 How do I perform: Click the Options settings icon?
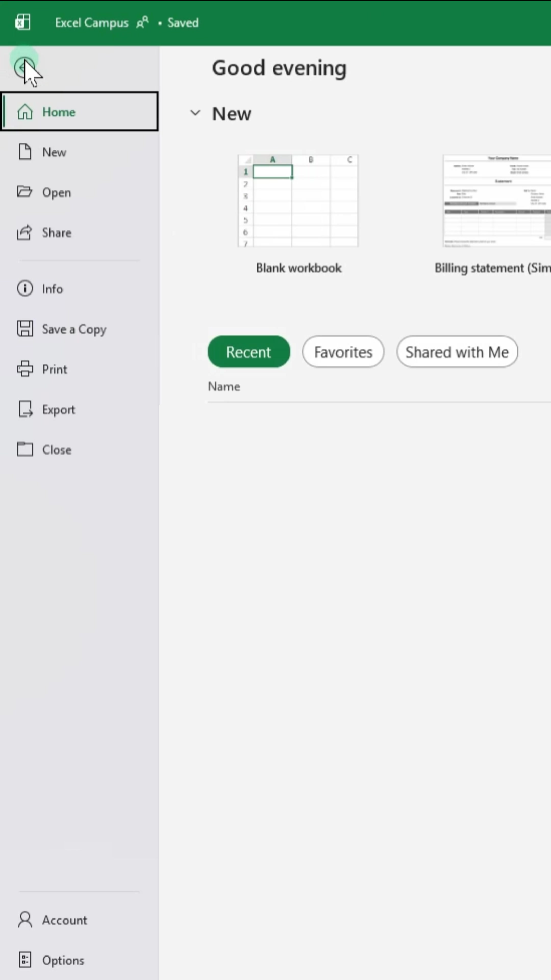click(25, 960)
